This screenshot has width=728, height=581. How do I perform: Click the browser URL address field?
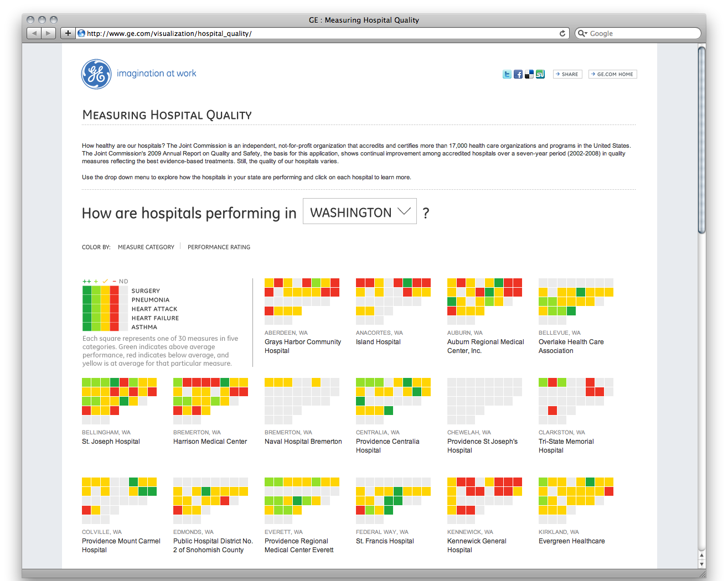[x=321, y=33]
